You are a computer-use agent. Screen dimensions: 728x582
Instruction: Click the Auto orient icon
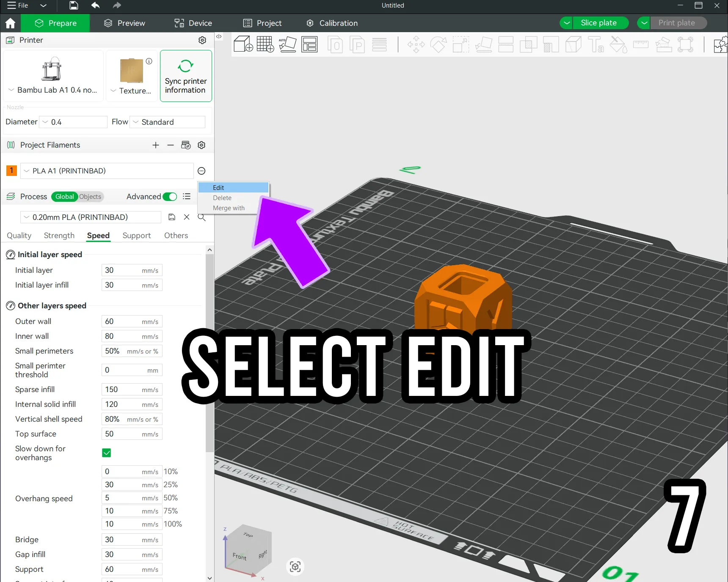(287, 44)
